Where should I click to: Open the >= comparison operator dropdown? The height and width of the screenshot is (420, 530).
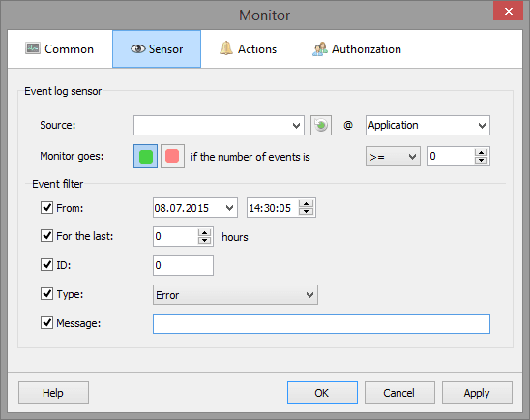pos(393,156)
